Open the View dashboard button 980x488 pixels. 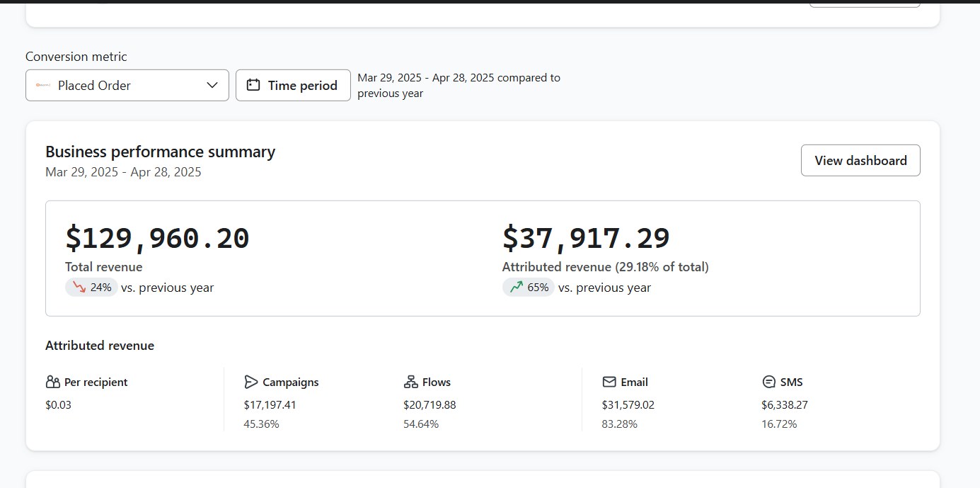860,160
